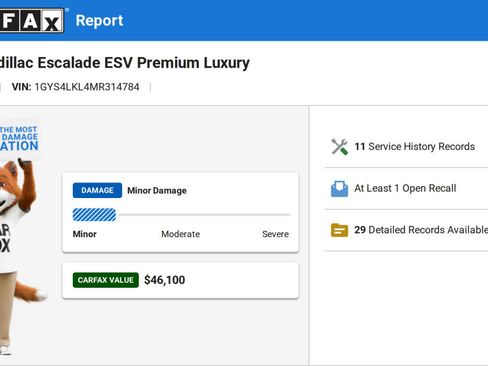Click the yellow detailed records folder icon
This screenshot has width=488, height=366.
pos(339,230)
